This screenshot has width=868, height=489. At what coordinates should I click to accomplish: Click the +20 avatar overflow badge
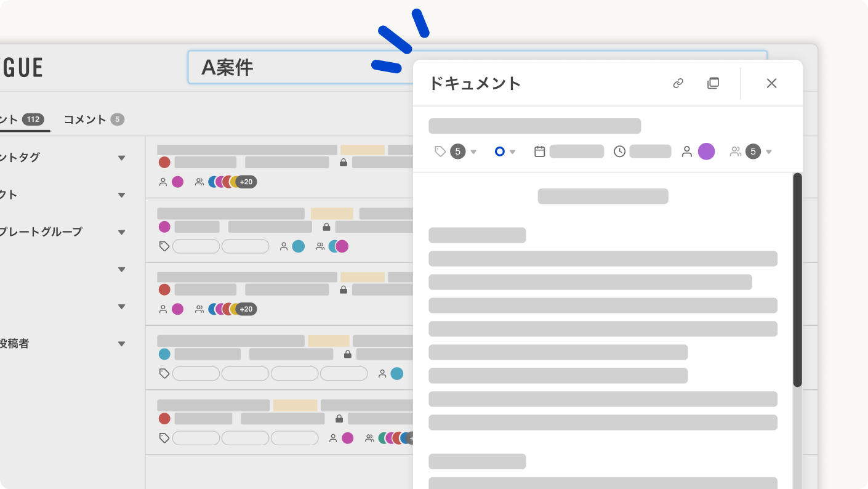[246, 182]
